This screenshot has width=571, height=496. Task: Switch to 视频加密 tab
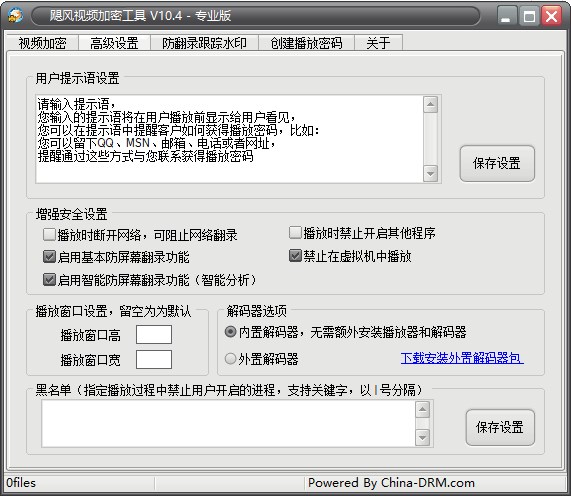(42, 43)
